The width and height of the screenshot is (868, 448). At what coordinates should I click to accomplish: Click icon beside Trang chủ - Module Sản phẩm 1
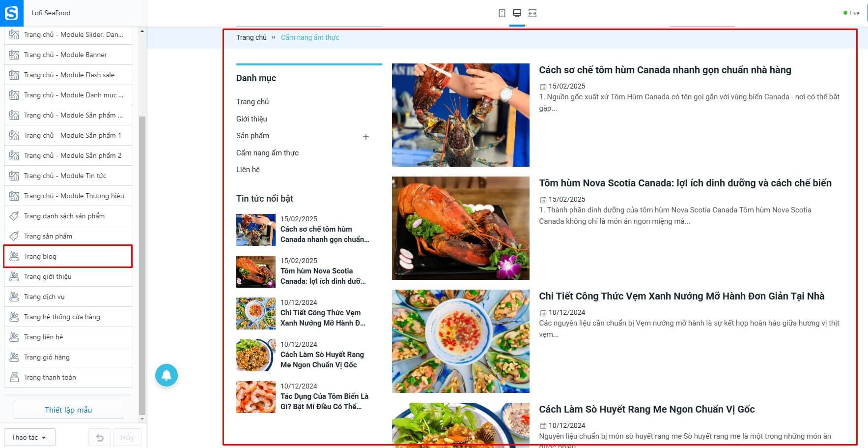[x=15, y=135]
